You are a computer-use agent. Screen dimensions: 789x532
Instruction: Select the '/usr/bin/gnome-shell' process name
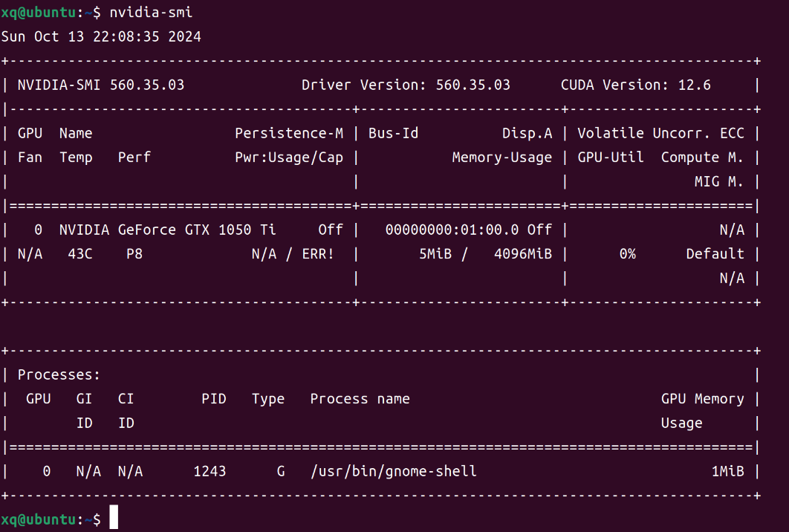[x=394, y=471]
